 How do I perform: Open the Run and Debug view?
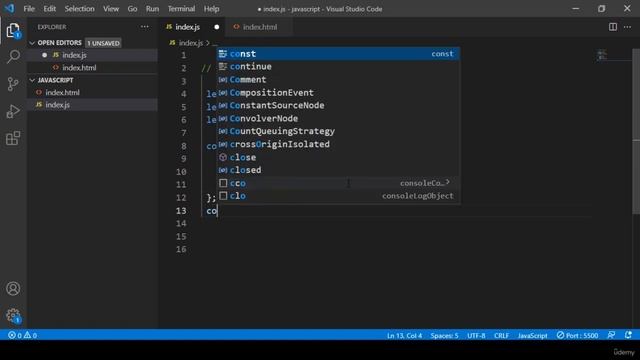point(13,111)
